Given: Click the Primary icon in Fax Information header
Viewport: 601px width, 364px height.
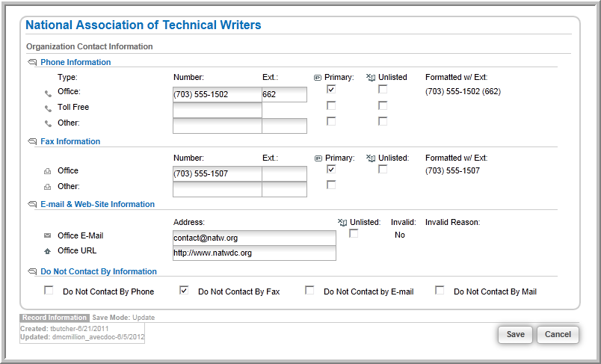Looking at the screenshot, I should 318,158.
